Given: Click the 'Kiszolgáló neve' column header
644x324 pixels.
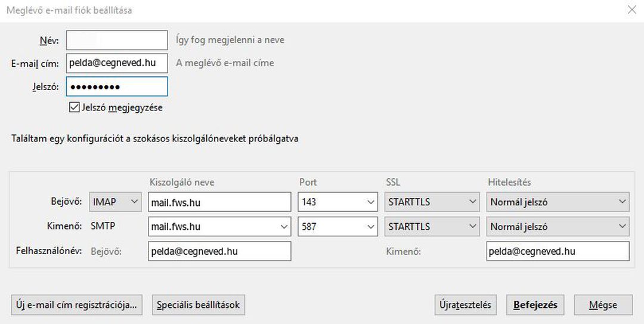Looking at the screenshot, I should [182, 182].
